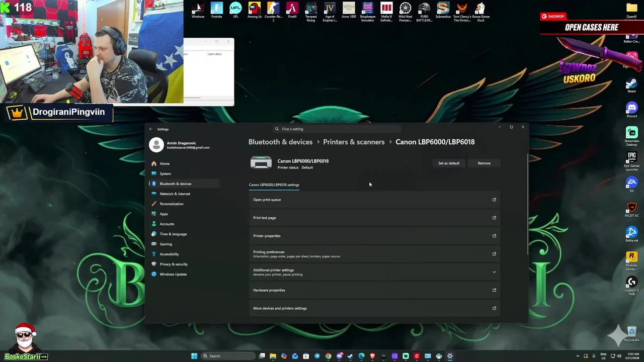Open FiveM desktop shortcut
The height and width of the screenshot is (362, 644).
292,11
